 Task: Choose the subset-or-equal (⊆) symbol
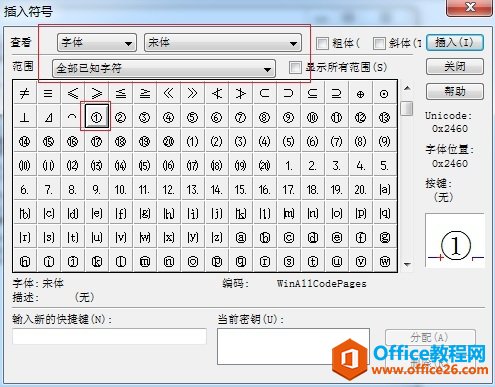312,93
